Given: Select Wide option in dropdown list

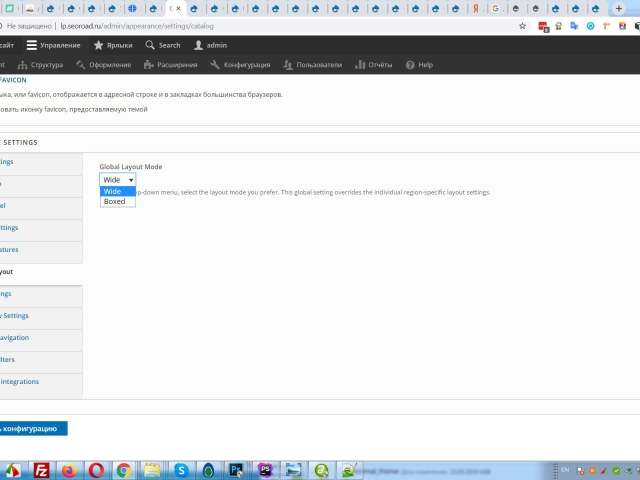Looking at the screenshot, I should tap(113, 191).
